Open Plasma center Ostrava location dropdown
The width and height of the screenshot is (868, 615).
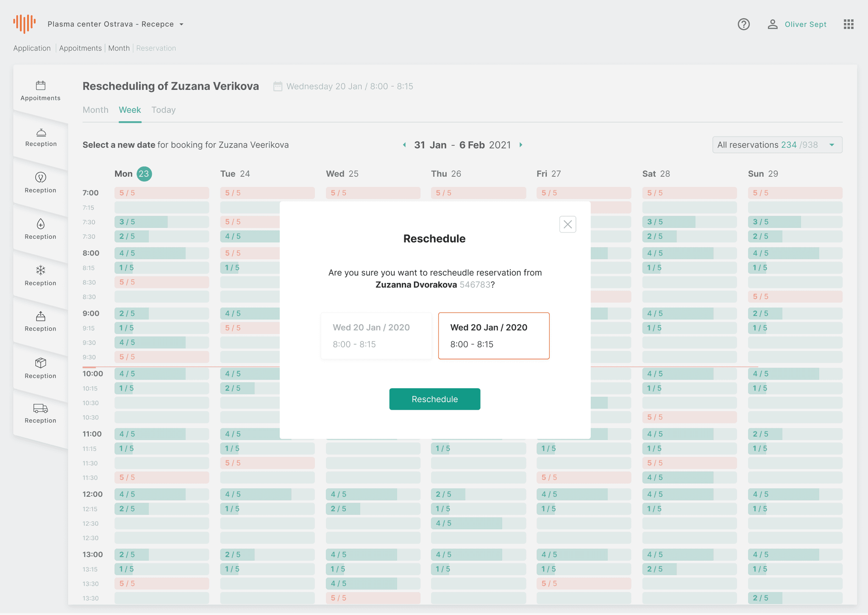pos(115,24)
